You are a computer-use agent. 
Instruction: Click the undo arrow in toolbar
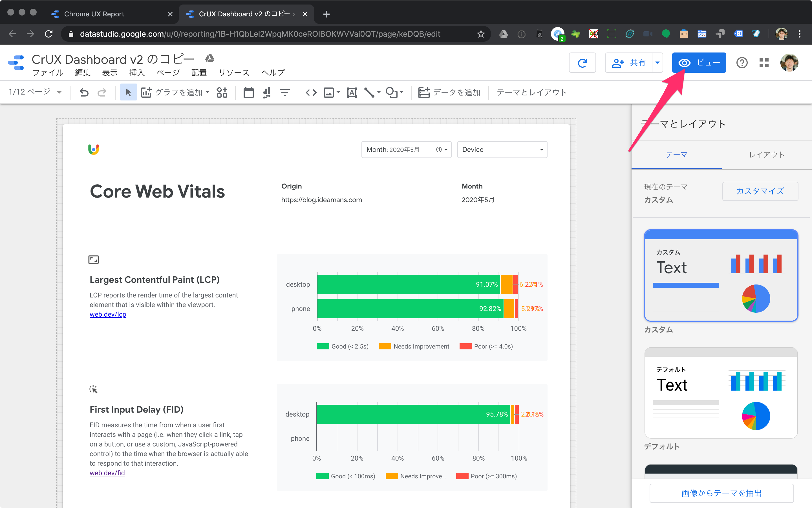[x=84, y=92]
